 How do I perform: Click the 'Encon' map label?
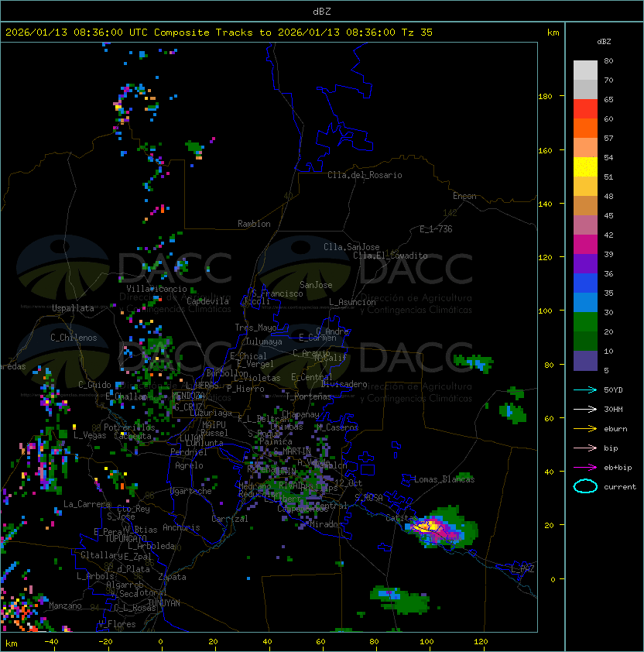coord(464,196)
